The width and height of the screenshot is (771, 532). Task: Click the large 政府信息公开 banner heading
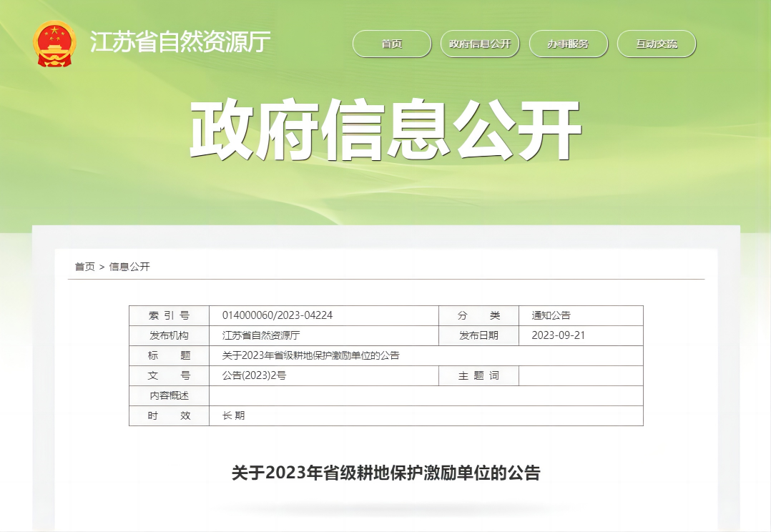point(385,131)
